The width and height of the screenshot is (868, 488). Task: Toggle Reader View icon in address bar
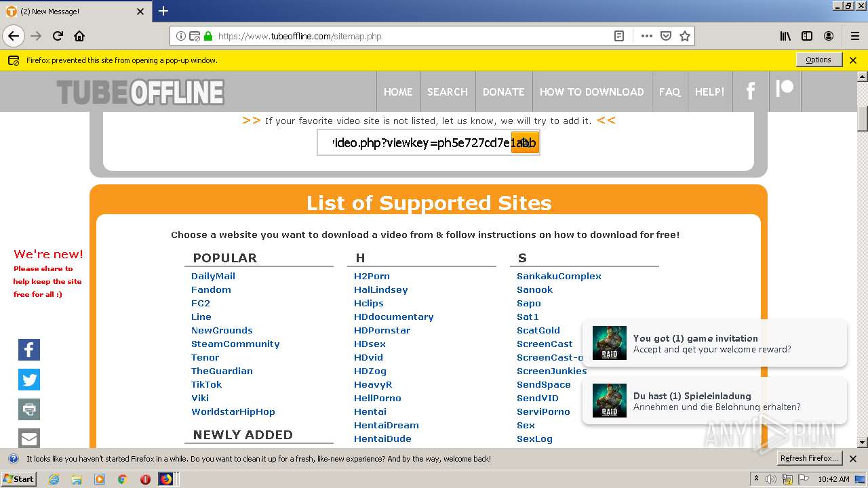[619, 36]
